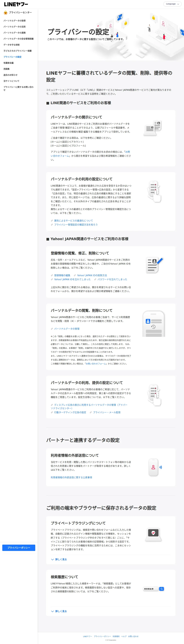Image resolution: width=184 pixels, height=644 pixels.
Task: Open 属性によるサービスの最適化について link
Action: tap(74, 220)
